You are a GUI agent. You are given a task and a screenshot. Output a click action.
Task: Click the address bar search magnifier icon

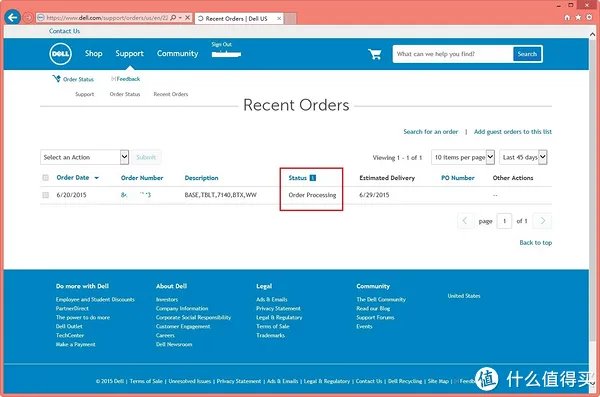tap(173, 18)
